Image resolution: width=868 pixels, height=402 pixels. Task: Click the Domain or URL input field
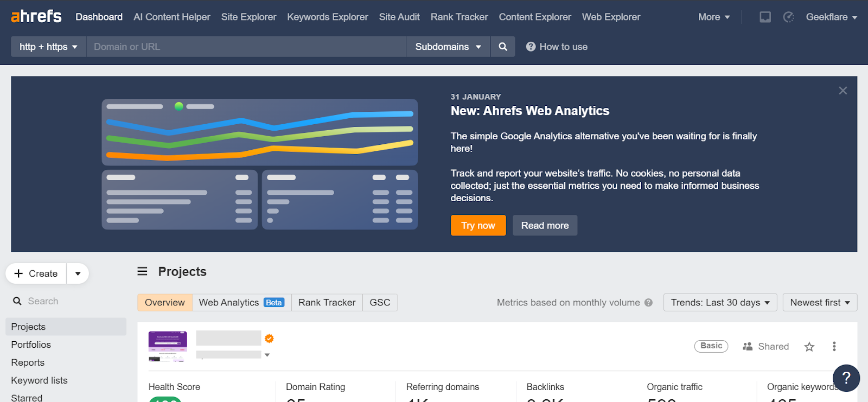(246, 47)
